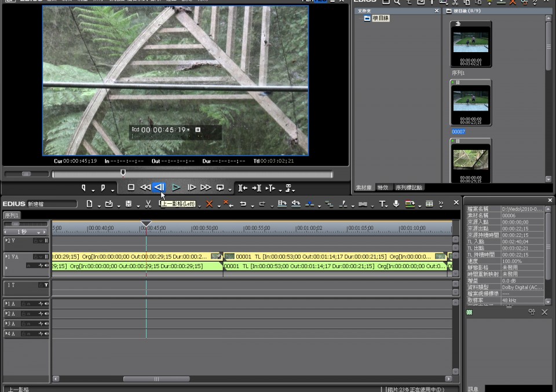Switch to the 特效 tab

click(x=383, y=188)
